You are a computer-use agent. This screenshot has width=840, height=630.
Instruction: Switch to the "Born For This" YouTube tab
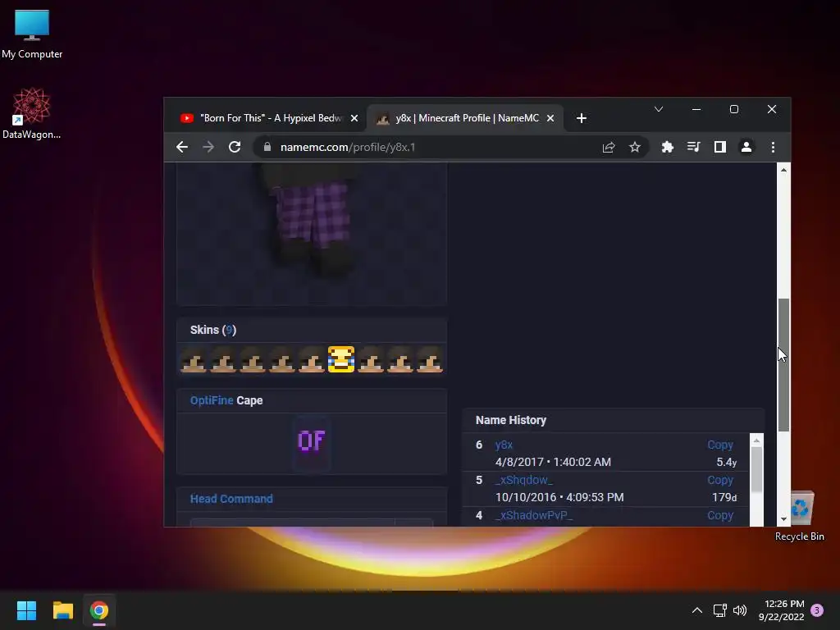[x=270, y=118]
